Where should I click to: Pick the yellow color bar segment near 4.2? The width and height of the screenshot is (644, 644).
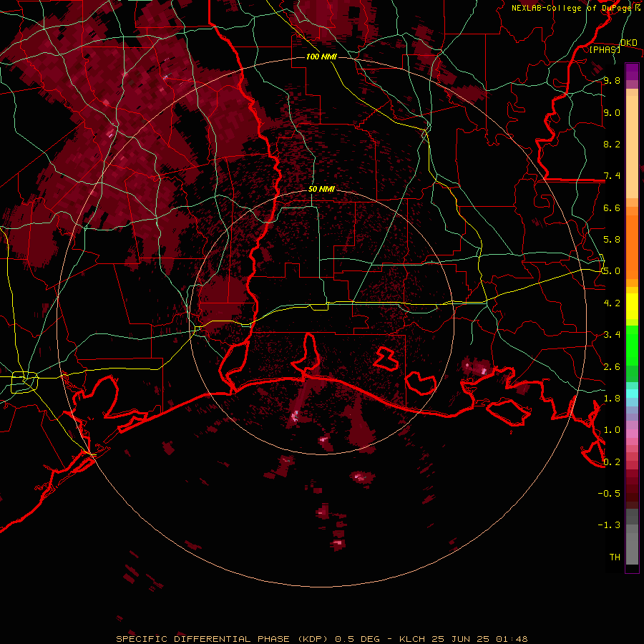pos(632,306)
